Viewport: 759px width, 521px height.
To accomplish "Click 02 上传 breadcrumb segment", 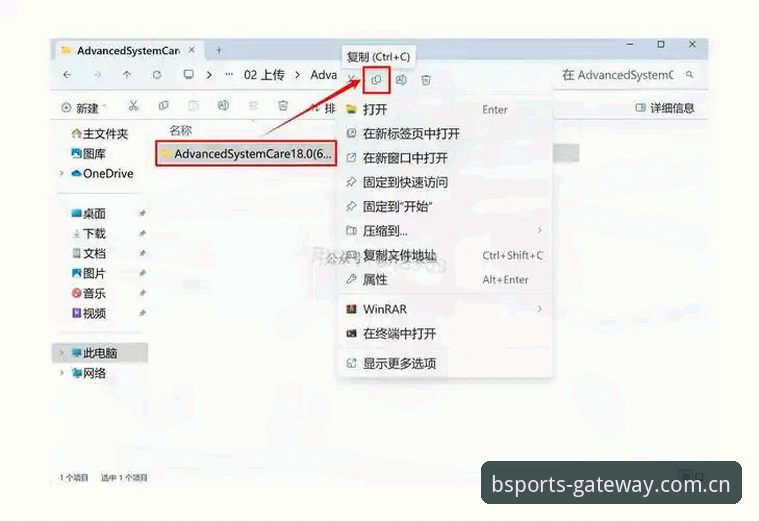I will [x=264, y=75].
